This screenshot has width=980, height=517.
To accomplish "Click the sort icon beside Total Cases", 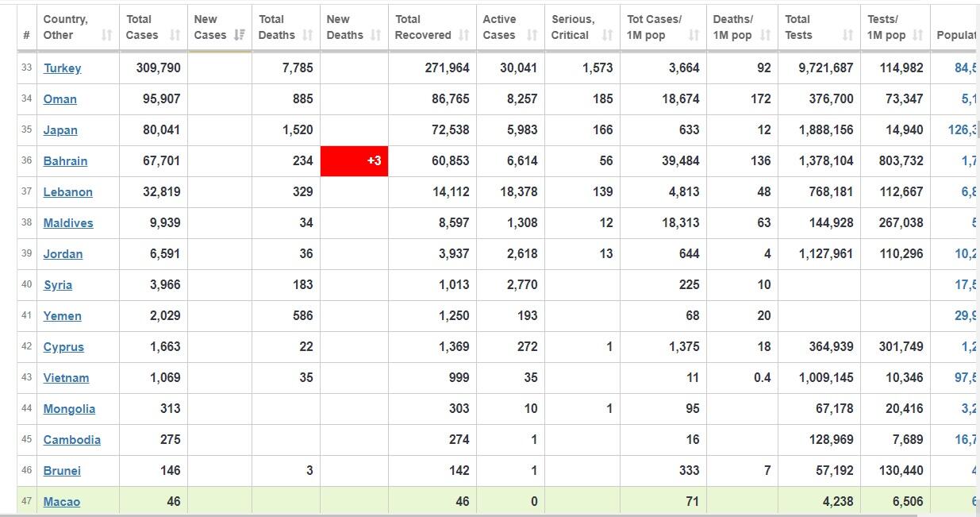I will 175,35.
